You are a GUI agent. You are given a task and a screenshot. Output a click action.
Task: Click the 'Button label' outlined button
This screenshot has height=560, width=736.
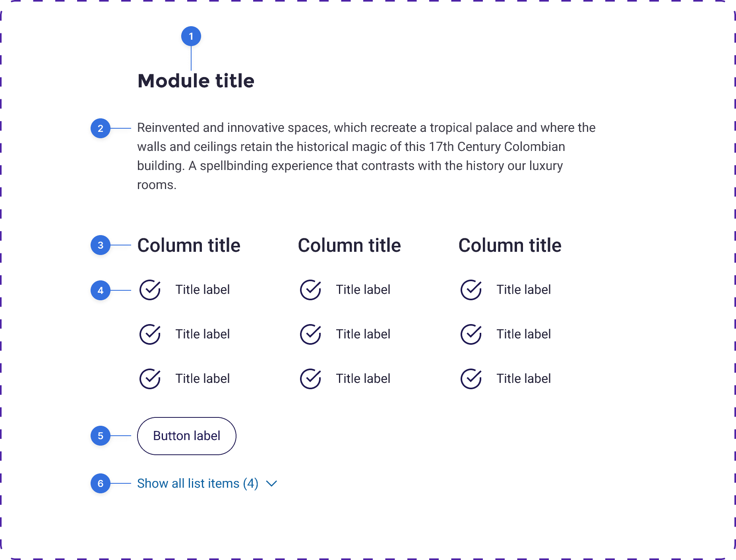(187, 436)
